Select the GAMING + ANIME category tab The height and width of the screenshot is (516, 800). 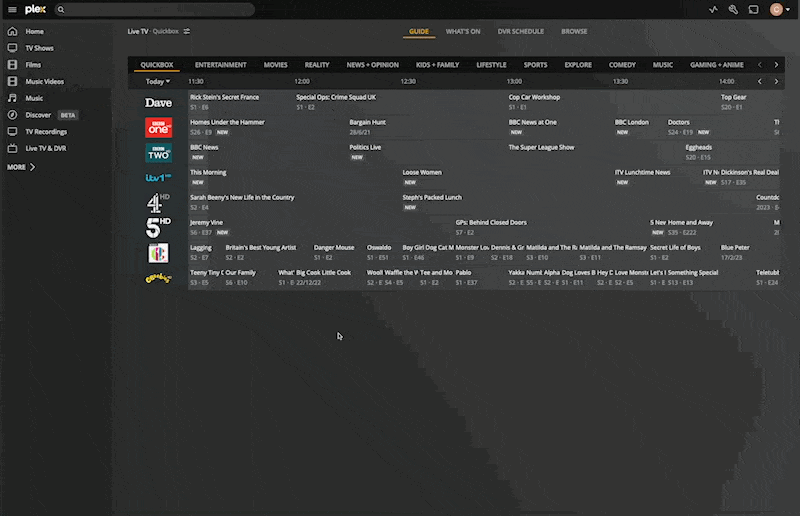click(x=716, y=65)
